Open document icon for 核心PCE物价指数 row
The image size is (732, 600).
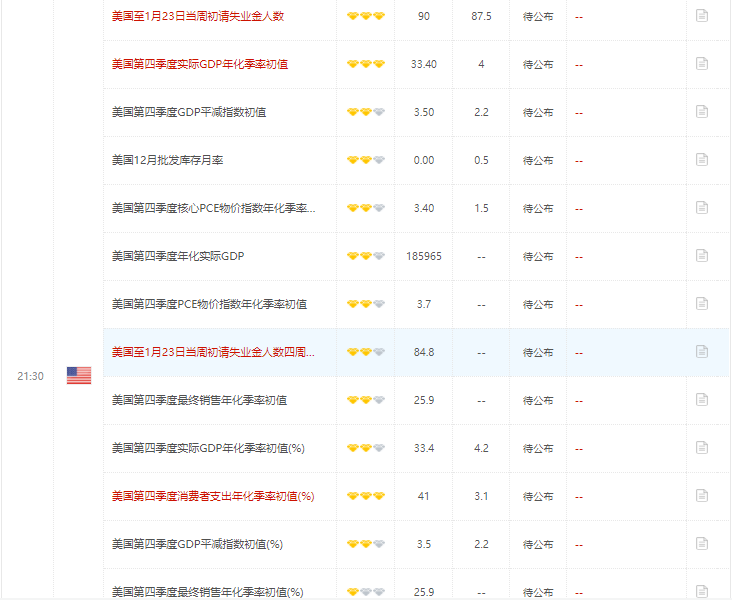coord(702,208)
